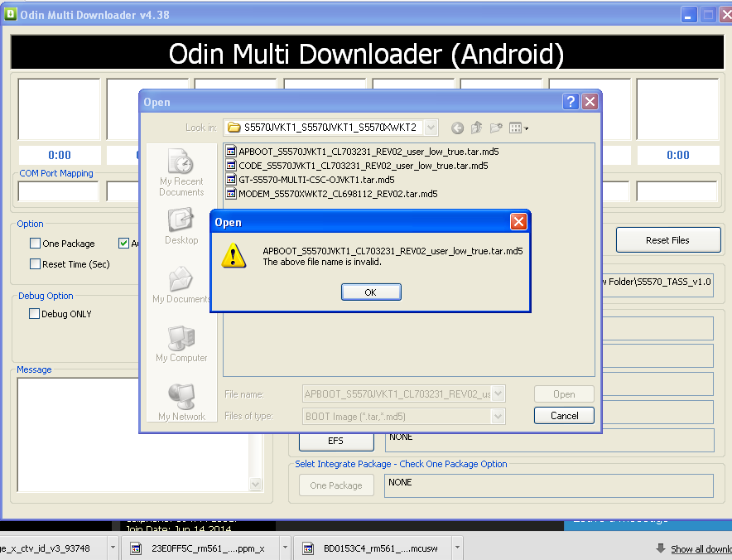Open My Computer in places bar
This screenshot has height=560, width=732.
pos(181,345)
